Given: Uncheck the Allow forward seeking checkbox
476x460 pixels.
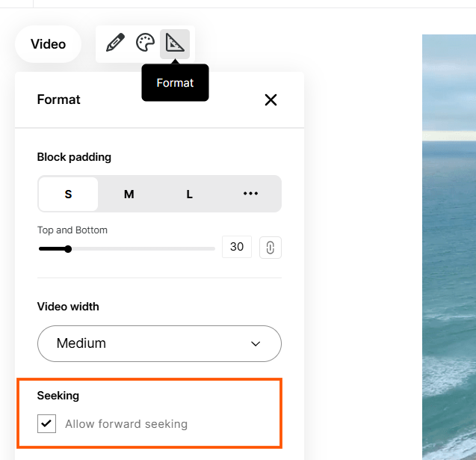Looking at the screenshot, I should coord(46,424).
